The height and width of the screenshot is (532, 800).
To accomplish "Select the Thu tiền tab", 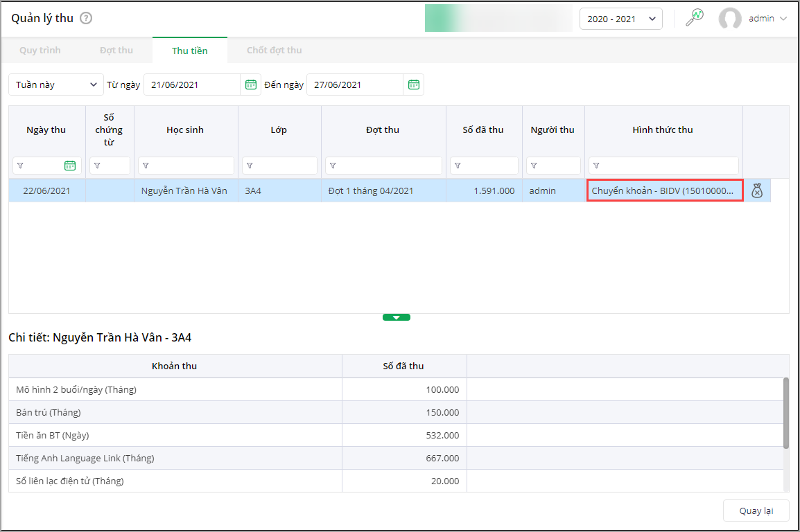I will point(190,51).
